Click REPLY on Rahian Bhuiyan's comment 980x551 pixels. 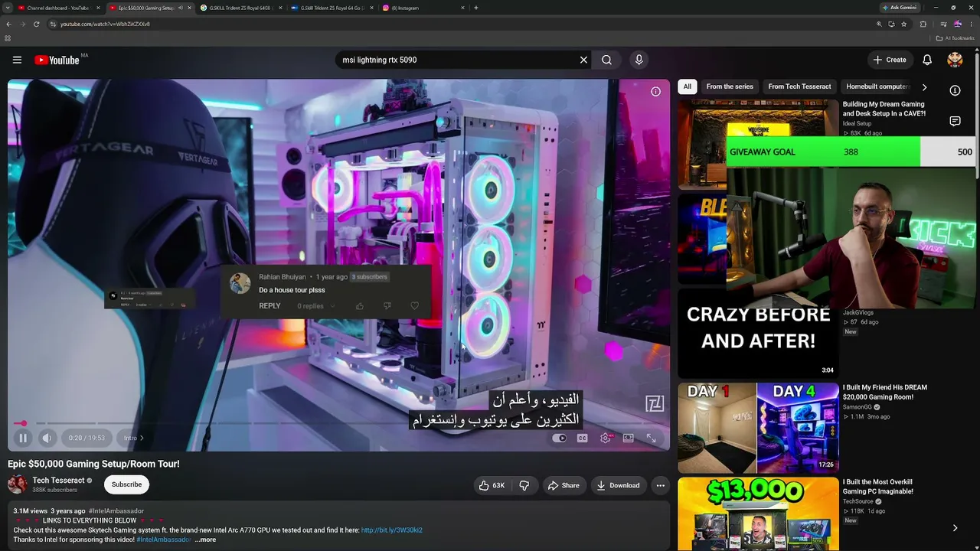pyautogui.click(x=269, y=306)
